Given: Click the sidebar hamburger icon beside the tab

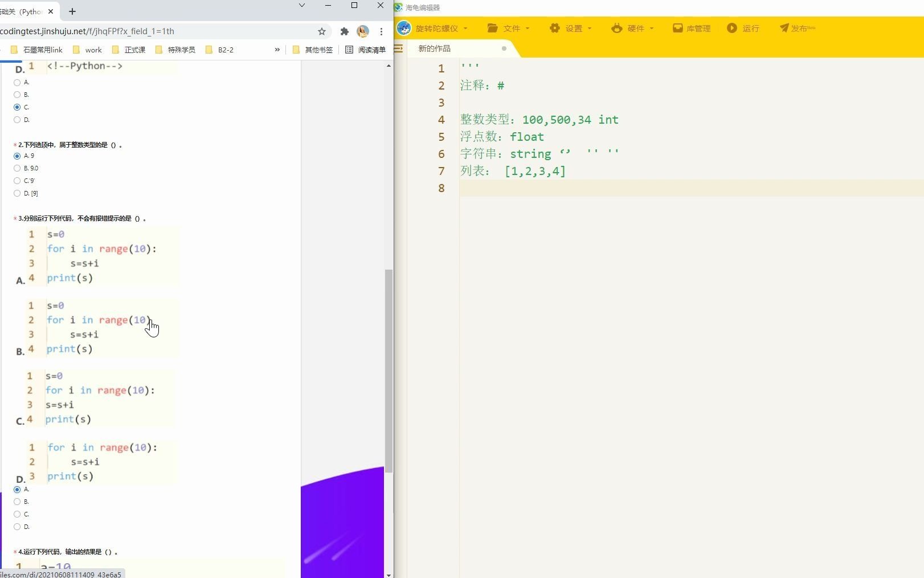Looking at the screenshot, I should click(398, 49).
